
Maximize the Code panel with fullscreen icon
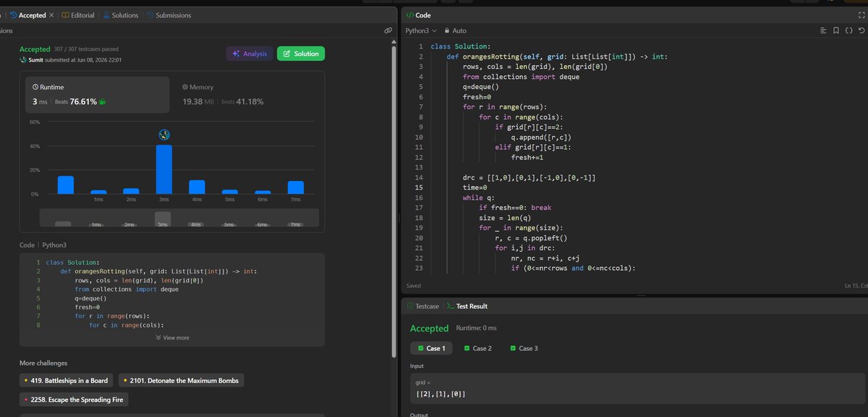coord(861,15)
